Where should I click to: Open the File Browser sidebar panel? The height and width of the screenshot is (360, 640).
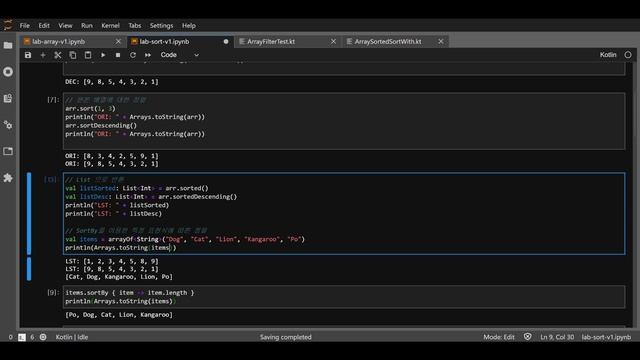click(8, 45)
